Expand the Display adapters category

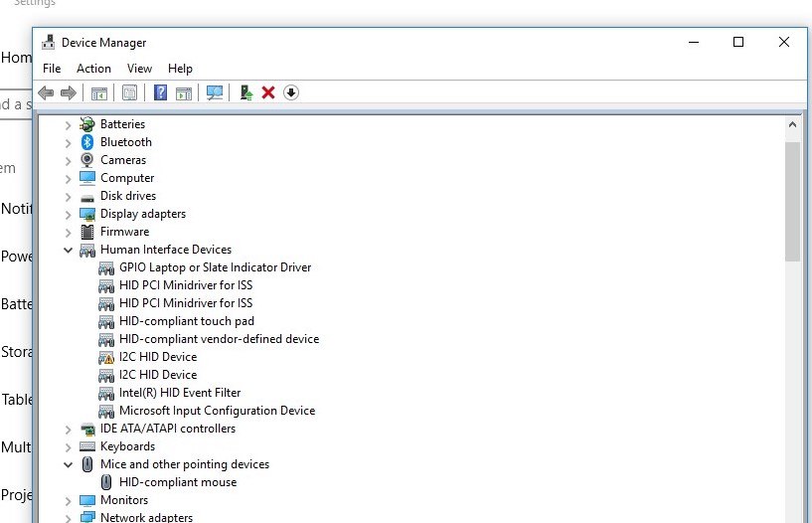[69, 214]
